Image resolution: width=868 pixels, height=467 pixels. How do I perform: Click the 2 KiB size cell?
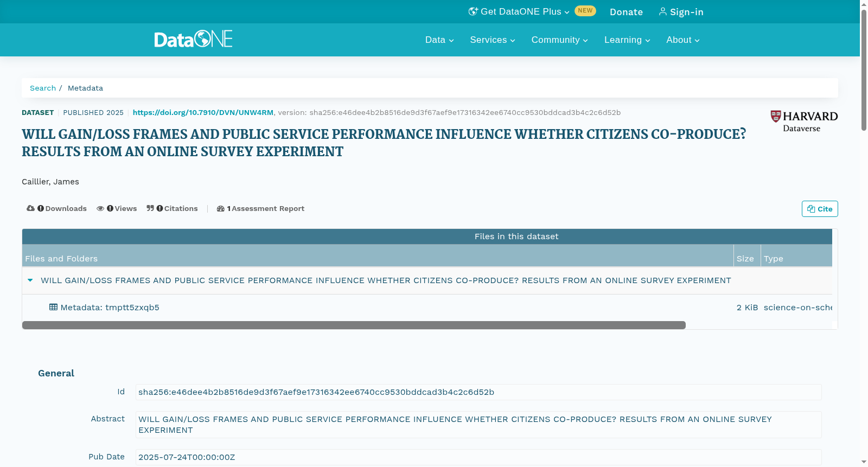747,308
